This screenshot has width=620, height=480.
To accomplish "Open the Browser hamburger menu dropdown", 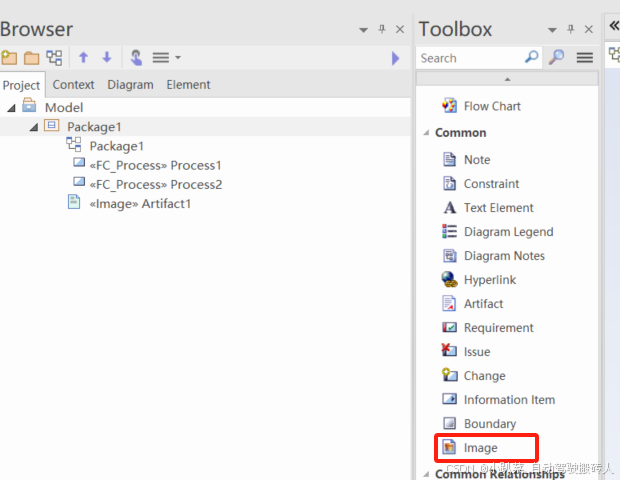I will click(166, 58).
